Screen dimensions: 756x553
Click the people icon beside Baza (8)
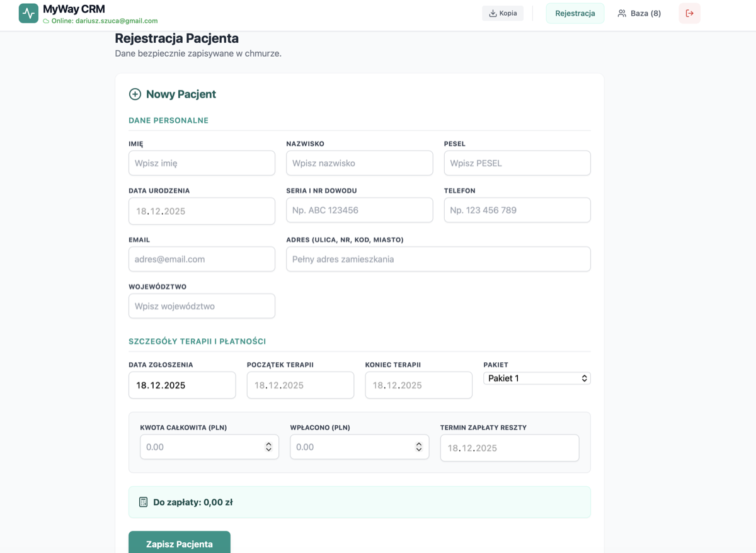[622, 13]
